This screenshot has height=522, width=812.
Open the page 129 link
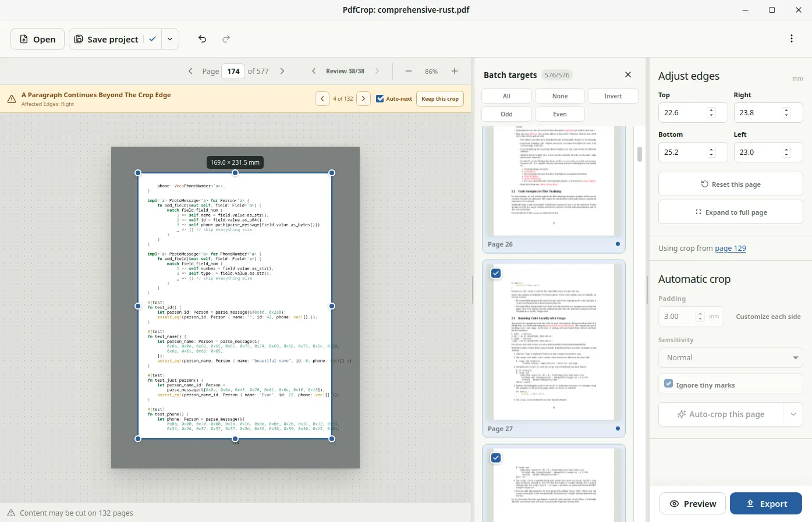731,248
